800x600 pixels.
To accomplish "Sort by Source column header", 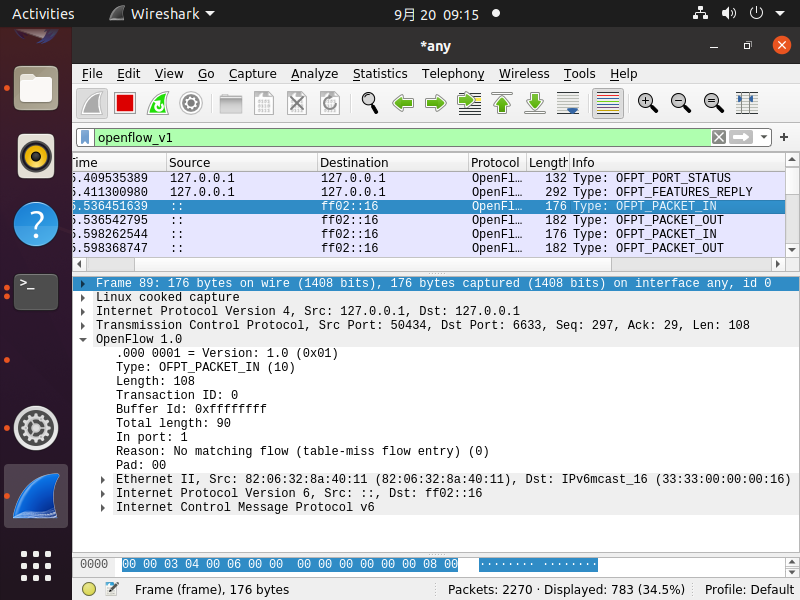I will [242, 162].
